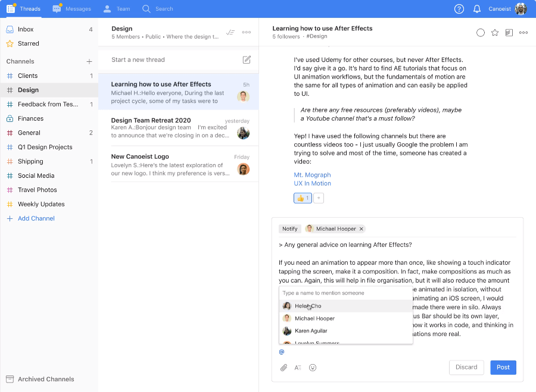Open the Canoeist account menu
The width and height of the screenshot is (536, 392).
pyautogui.click(x=507, y=9)
